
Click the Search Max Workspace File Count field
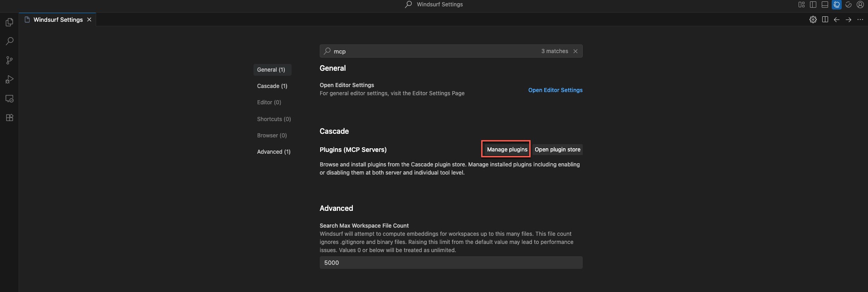451,263
